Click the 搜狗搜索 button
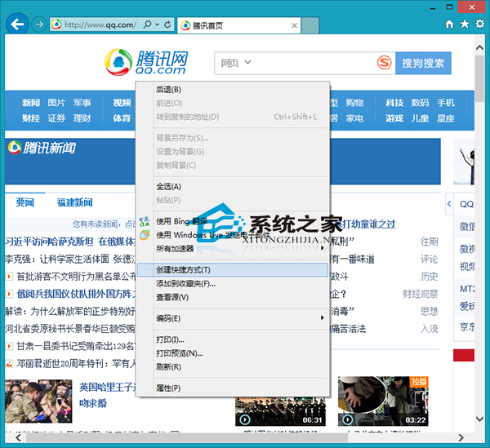Viewport: 490px width, 448px height. pyautogui.click(x=423, y=63)
